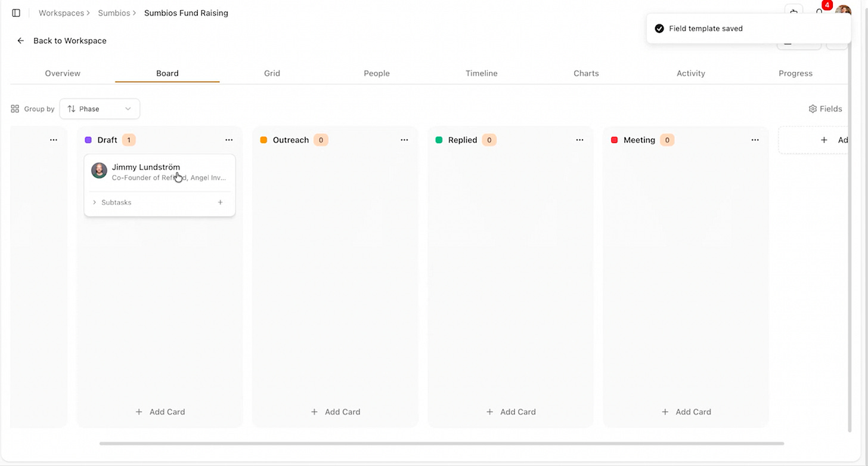Click the back arrow to Workspace
Screen dimensions: 868x466
tap(21, 41)
